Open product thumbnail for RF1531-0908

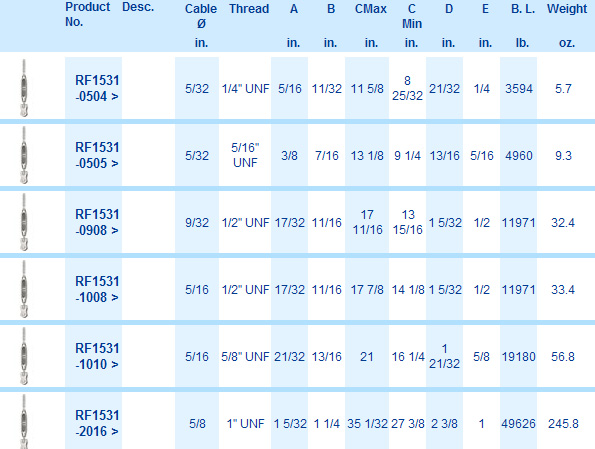[24, 222]
